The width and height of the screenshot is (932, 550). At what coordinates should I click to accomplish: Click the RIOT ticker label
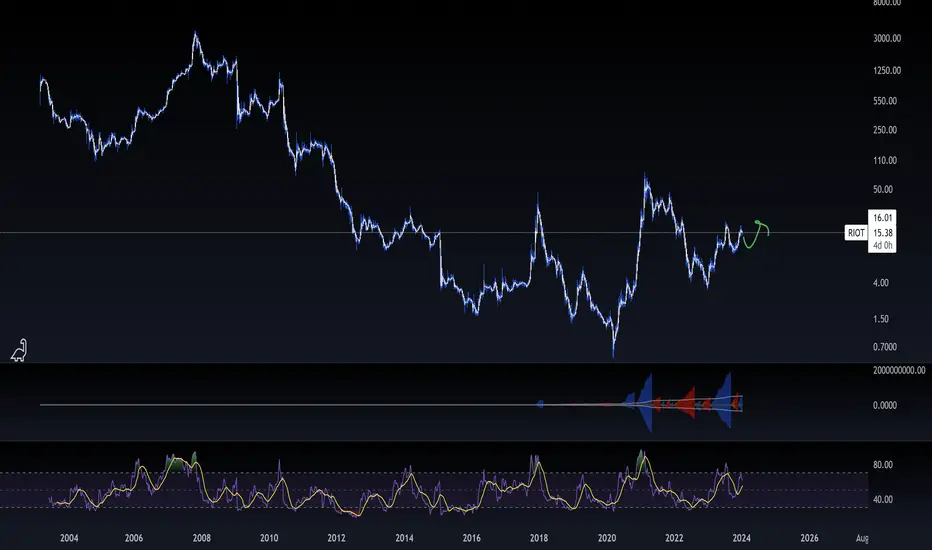(856, 232)
